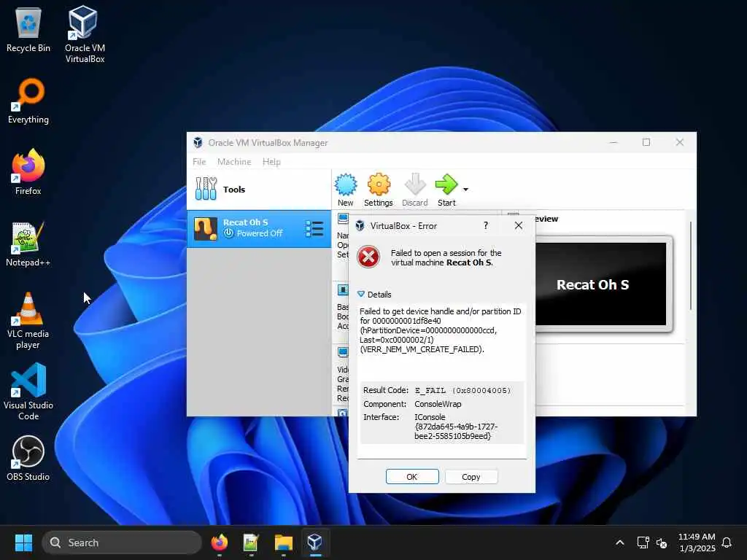Collapse the Details disclosure triangle

point(361,295)
